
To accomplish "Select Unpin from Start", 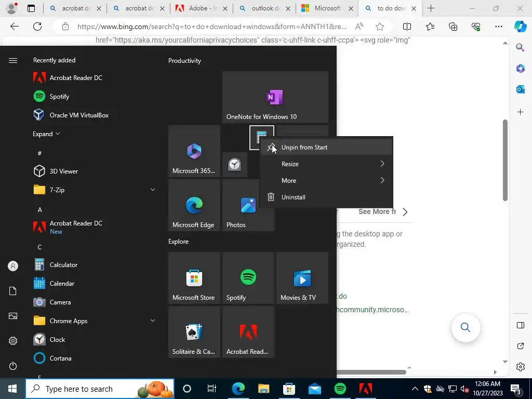I will click(x=326, y=147).
